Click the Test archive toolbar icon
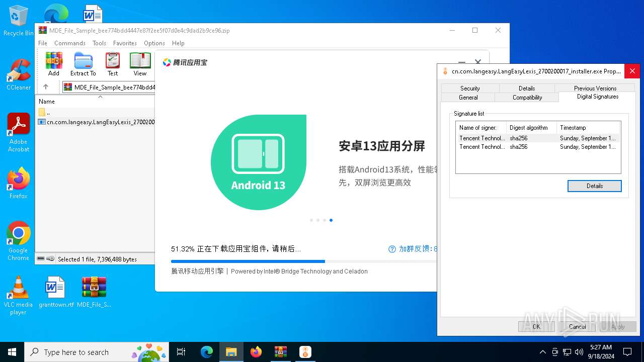Image resolution: width=644 pixels, height=362 pixels. tap(113, 64)
